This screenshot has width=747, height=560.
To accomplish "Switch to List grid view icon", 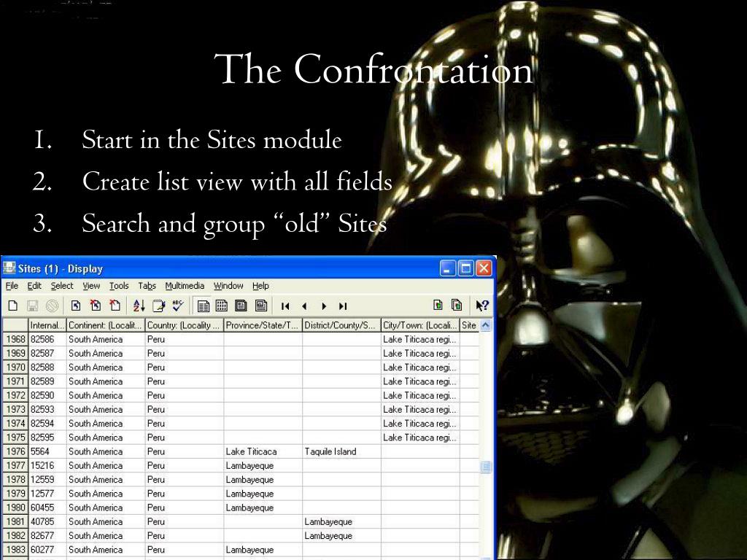I will point(222,306).
